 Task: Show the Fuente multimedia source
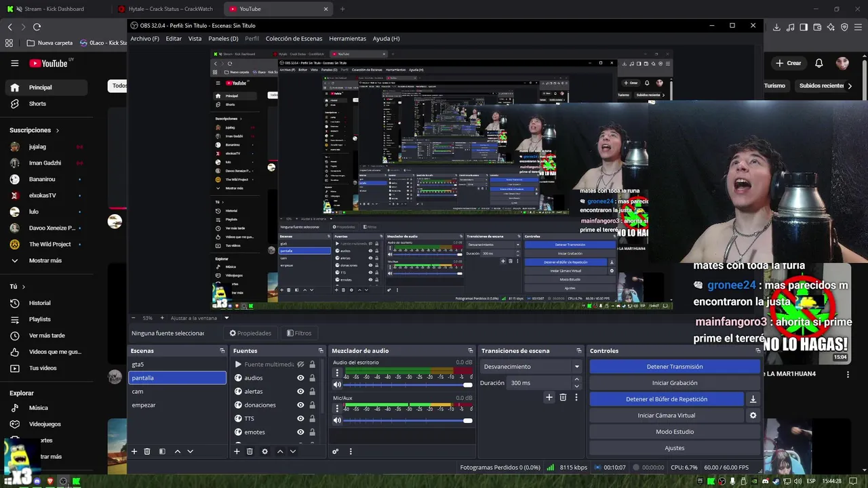[x=300, y=364]
